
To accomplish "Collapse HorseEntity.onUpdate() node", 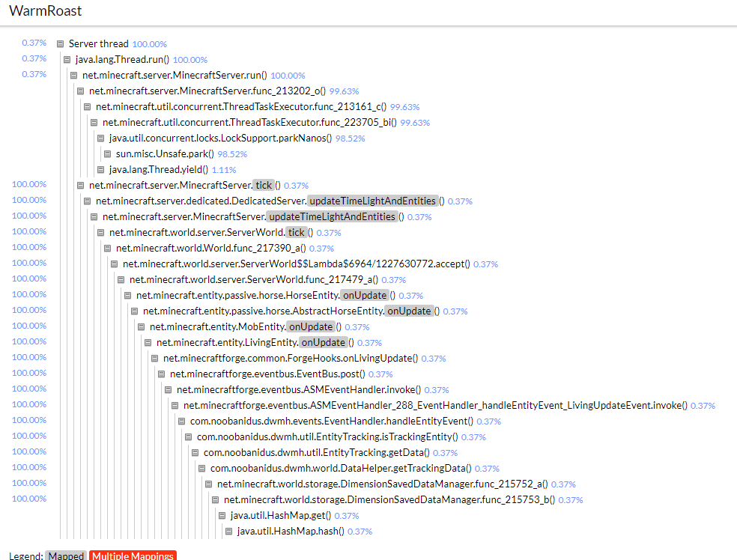I will (127, 296).
